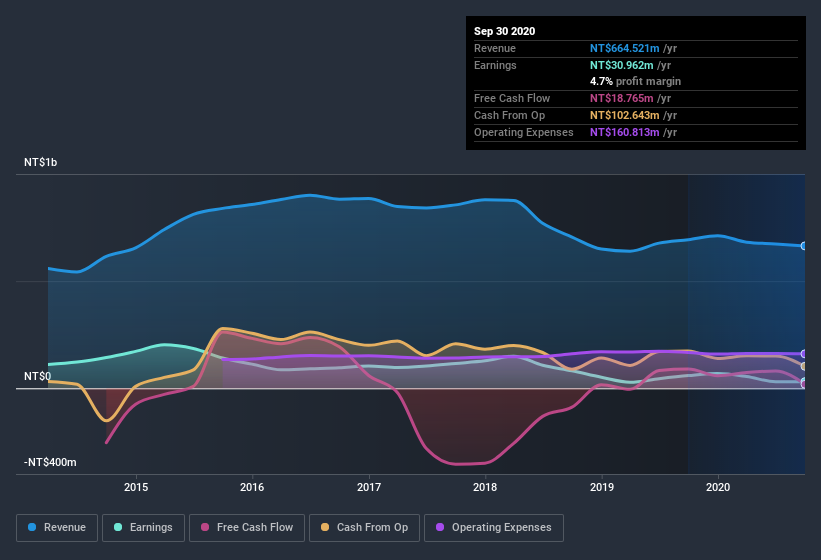Click the NT$0 y-axis label
Image resolution: width=821 pixels, height=560 pixels.
38,376
